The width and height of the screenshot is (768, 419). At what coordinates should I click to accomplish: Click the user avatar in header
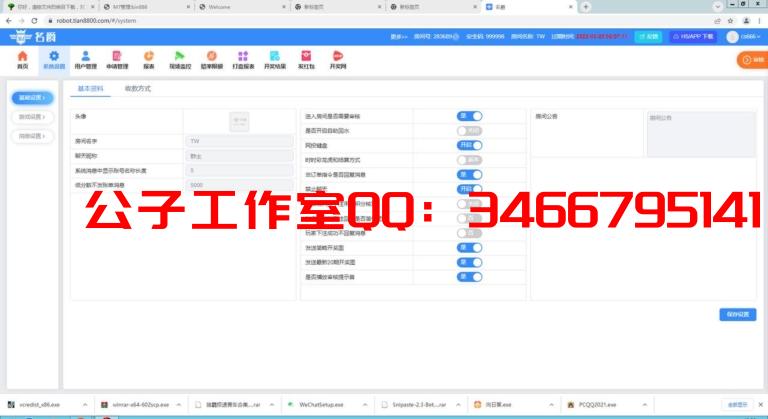point(732,37)
